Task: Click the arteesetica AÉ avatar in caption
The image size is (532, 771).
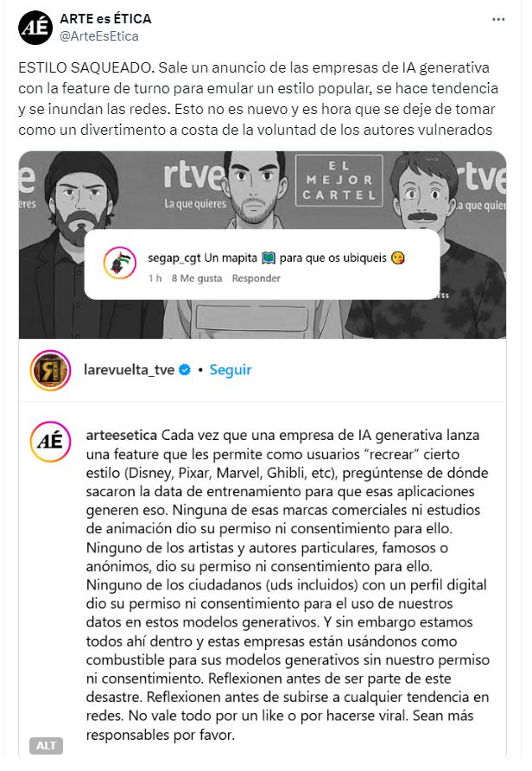Action: tap(50, 442)
